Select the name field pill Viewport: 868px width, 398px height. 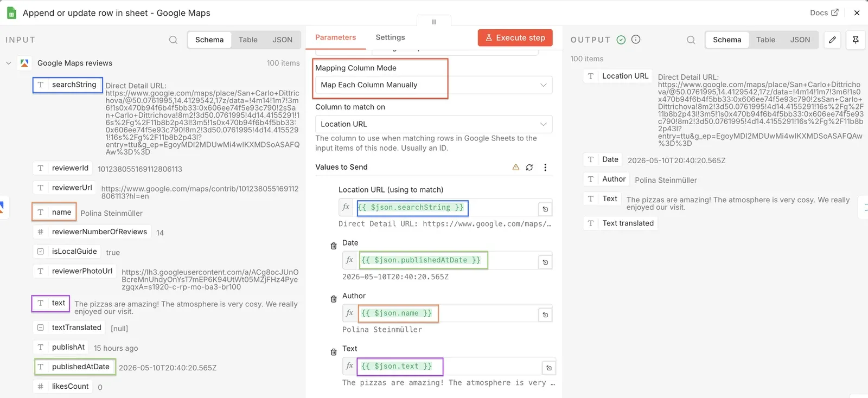54,212
